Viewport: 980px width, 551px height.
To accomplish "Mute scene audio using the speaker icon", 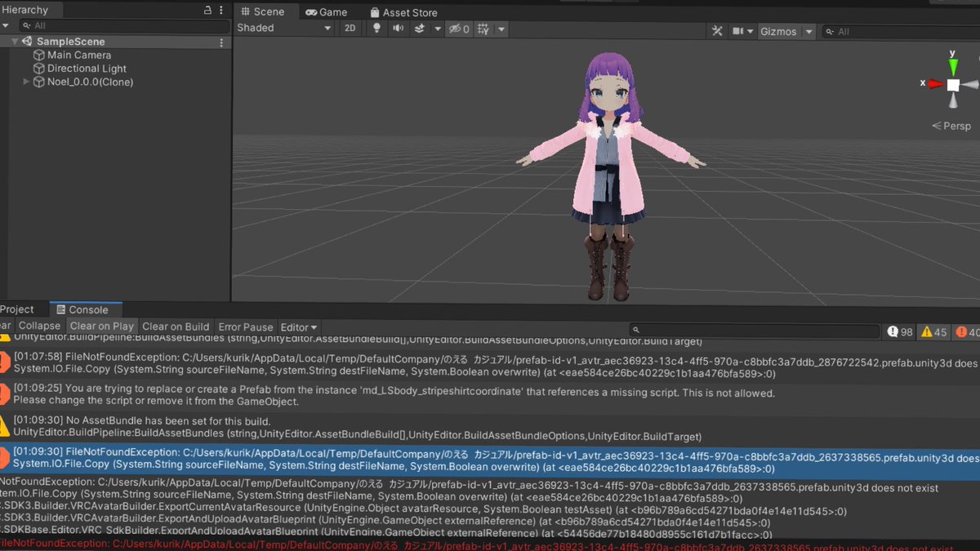I will (x=398, y=29).
